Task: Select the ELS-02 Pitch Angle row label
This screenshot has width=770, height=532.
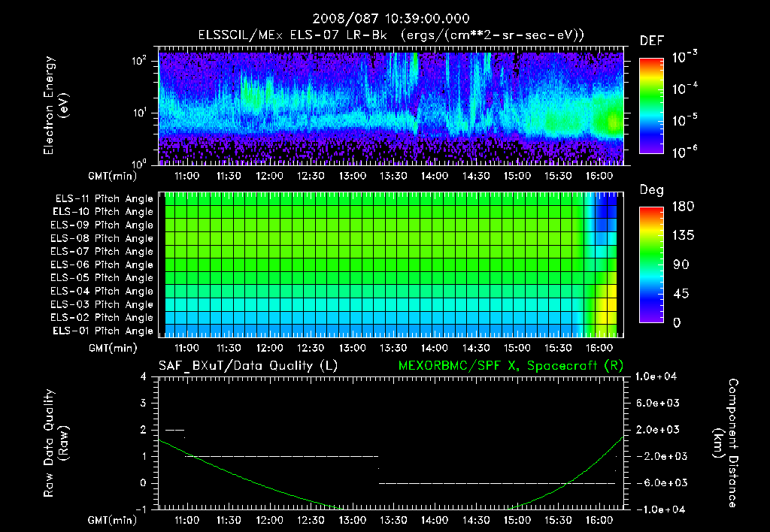Action: (x=102, y=318)
